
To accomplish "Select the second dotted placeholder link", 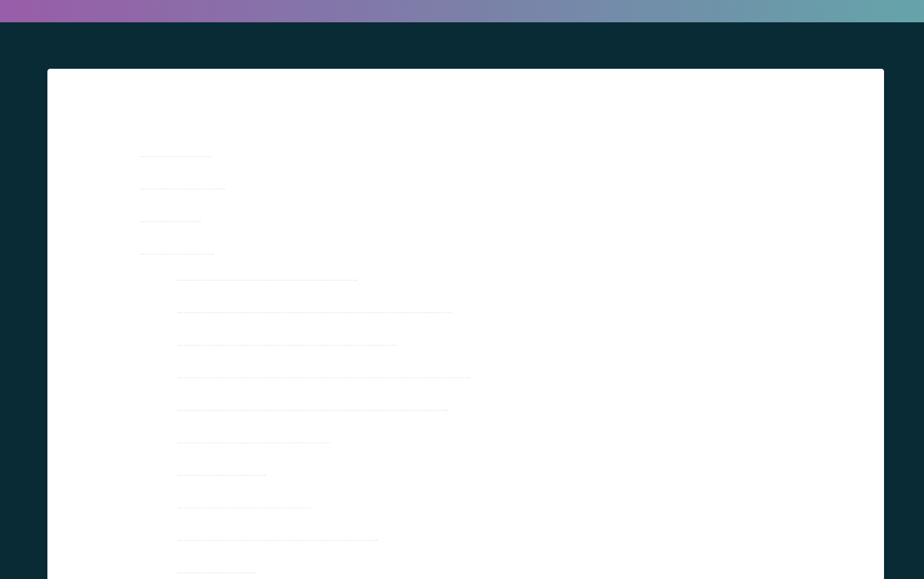I will tap(181, 188).
